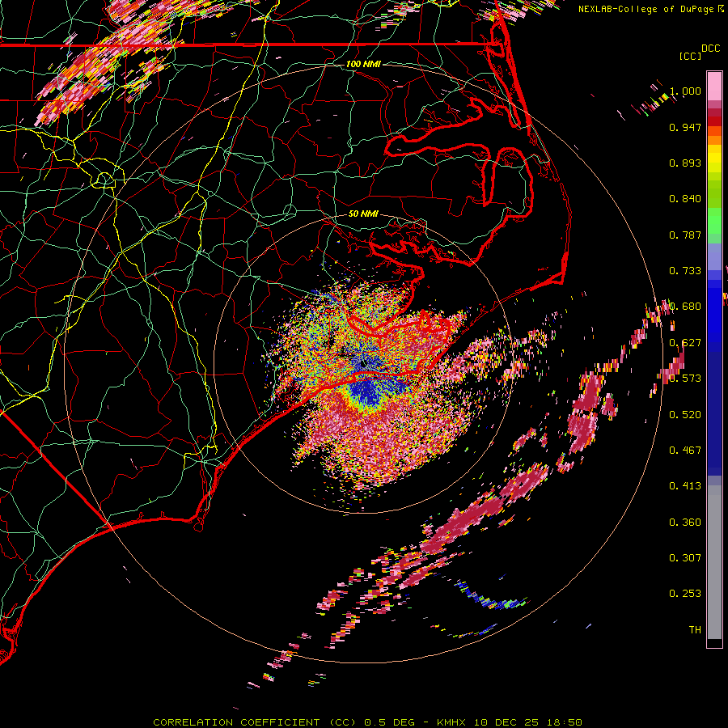
Task: Click the 50 NMI range ring label
Action: click(x=363, y=214)
